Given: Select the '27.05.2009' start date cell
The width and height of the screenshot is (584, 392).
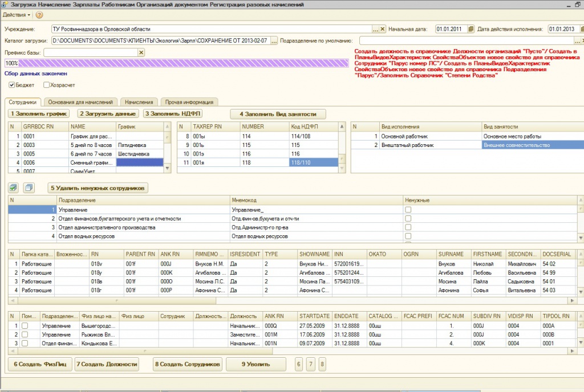Looking at the screenshot, I should click(x=314, y=325).
